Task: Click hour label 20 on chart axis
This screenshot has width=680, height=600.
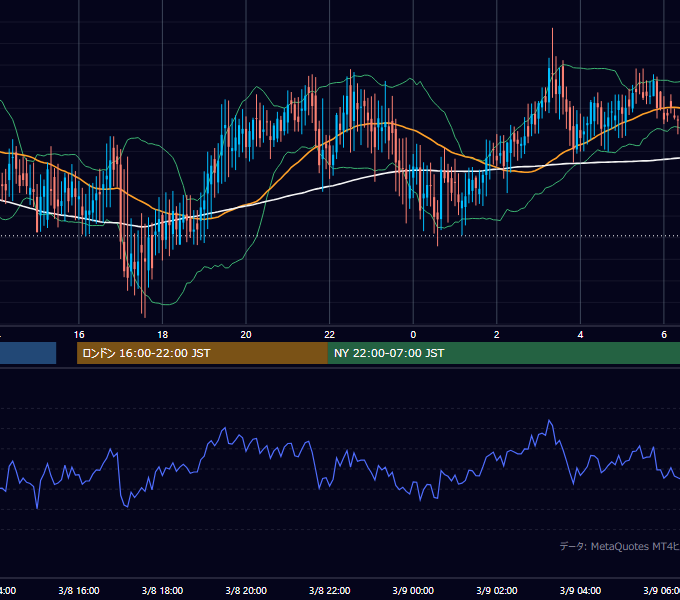Action: (246, 335)
